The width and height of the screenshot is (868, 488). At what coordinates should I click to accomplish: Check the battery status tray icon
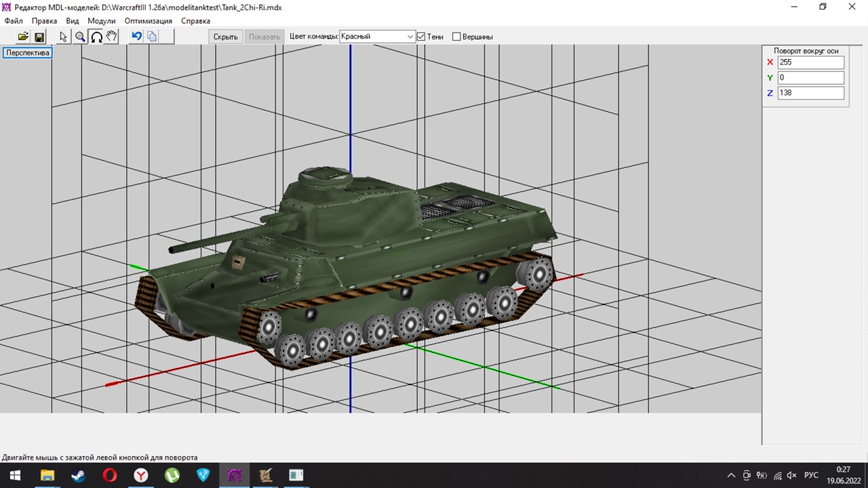762,476
